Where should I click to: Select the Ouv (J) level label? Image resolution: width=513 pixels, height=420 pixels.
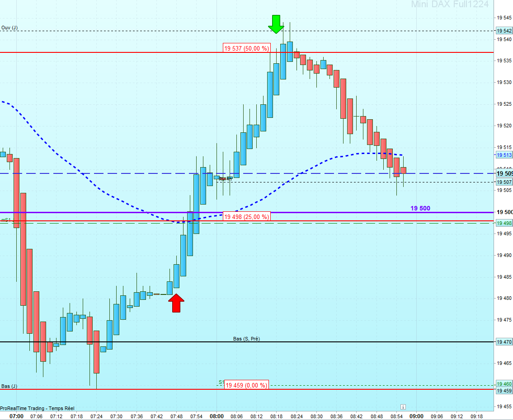9,28
